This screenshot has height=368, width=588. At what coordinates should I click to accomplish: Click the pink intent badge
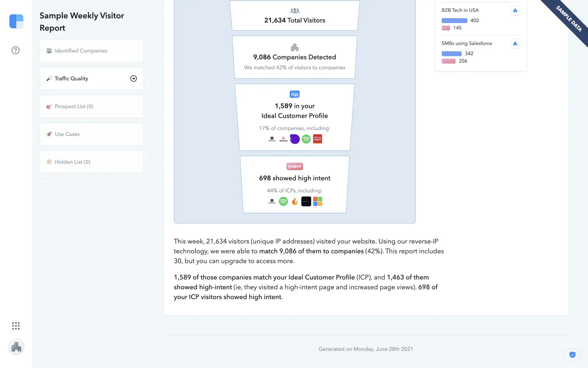(x=295, y=166)
